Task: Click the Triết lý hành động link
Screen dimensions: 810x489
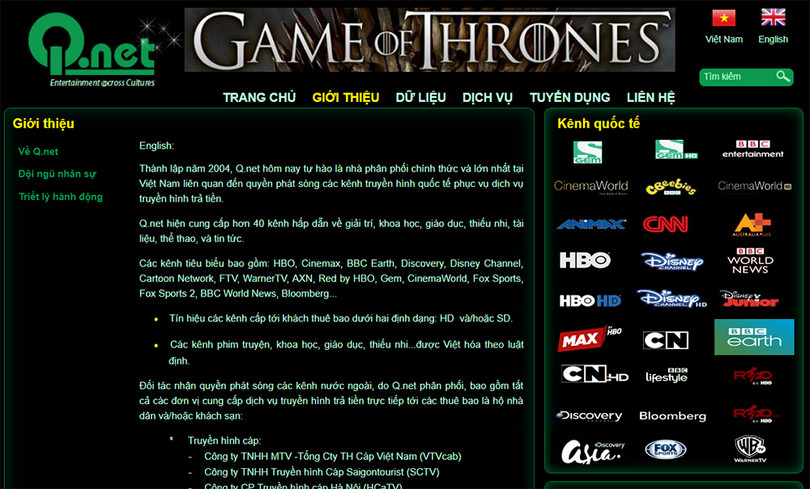Action: point(60,196)
